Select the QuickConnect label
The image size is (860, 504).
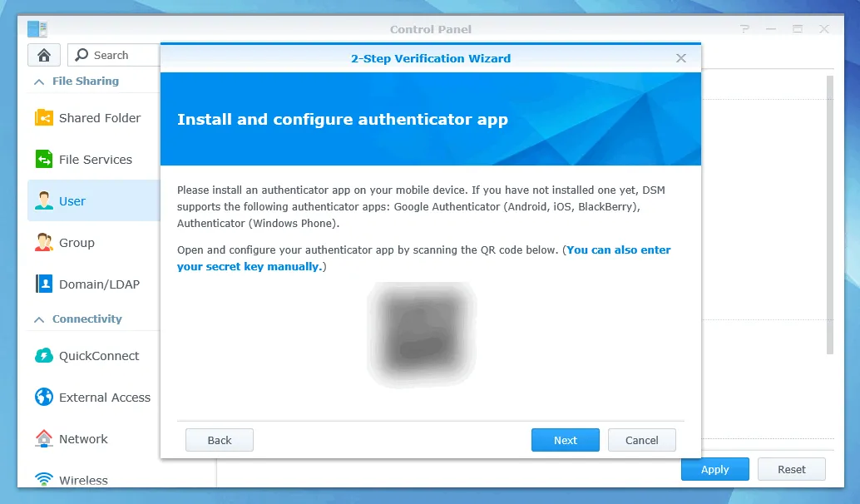click(99, 356)
